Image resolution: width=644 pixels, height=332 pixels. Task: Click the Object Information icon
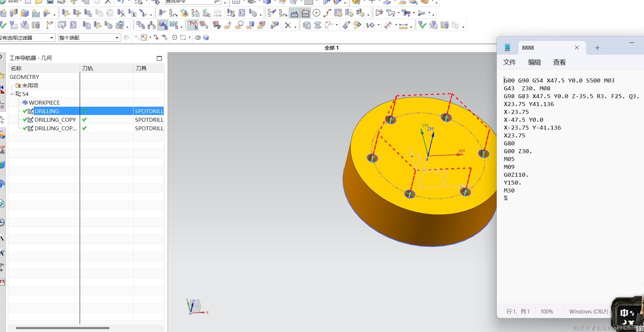(x=132, y=13)
